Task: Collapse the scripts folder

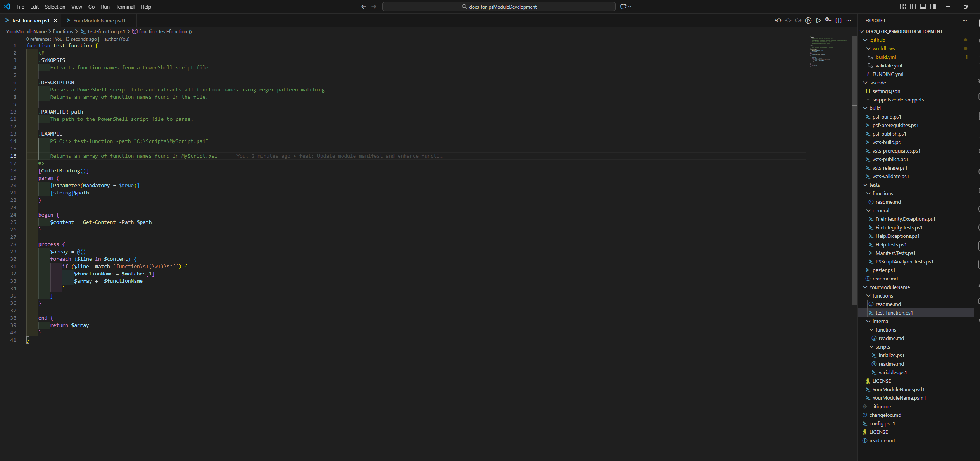Action: pyautogui.click(x=871, y=347)
